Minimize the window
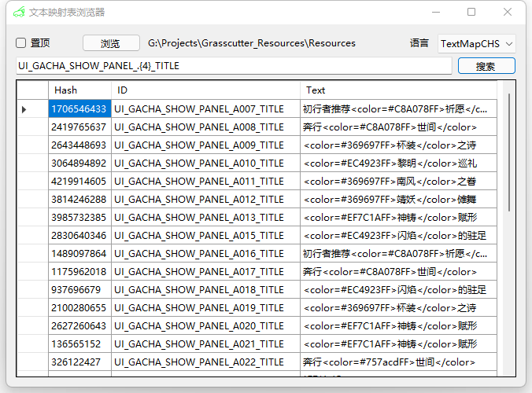 point(435,12)
